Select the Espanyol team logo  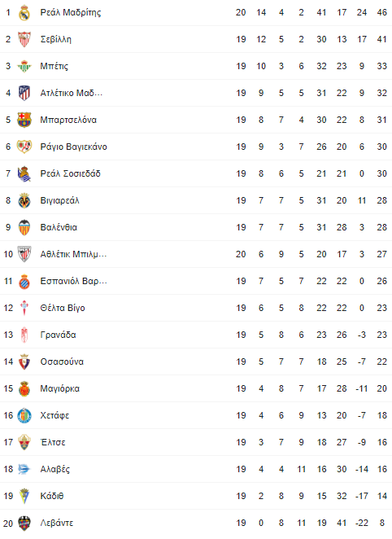[24, 281]
